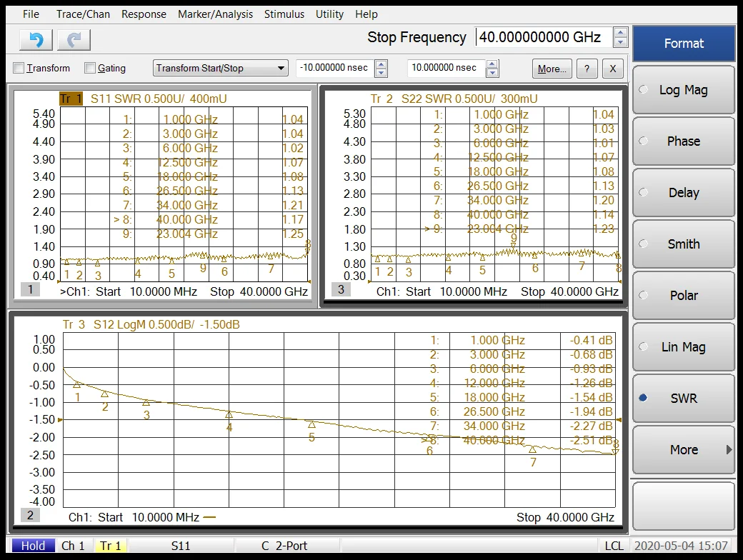The width and height of the screenshot is (743, 560).
Task: Click the blue Undo arrow icon
Action: pyautogui.click(x=36, y=40)
